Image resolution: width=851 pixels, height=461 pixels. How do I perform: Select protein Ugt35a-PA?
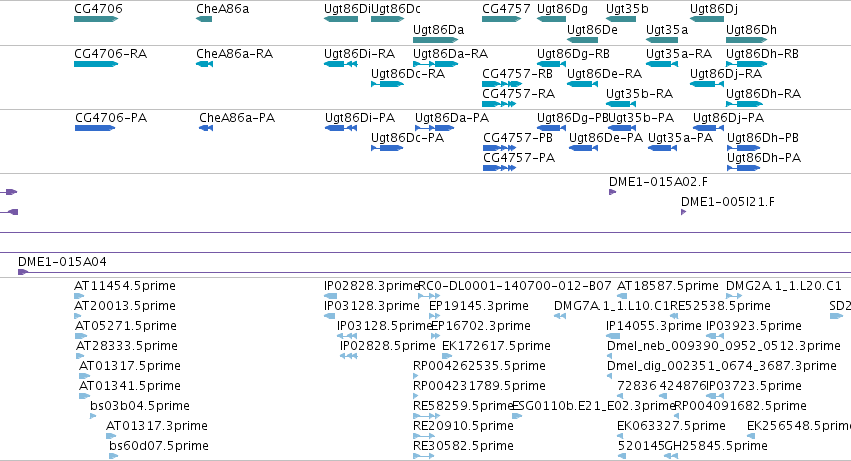[663, 148]
